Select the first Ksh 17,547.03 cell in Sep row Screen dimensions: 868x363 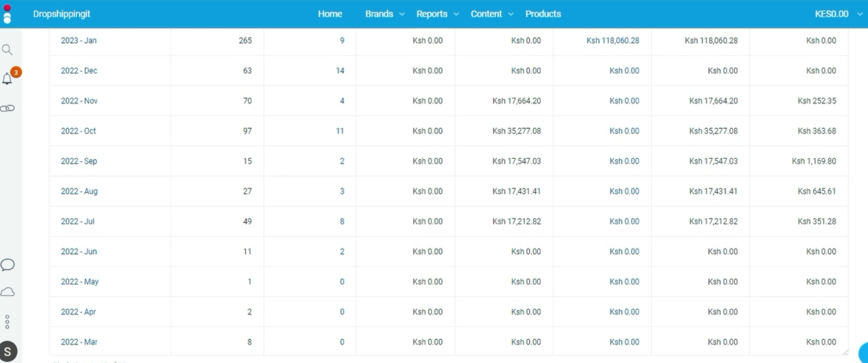[x=516, y=161]
